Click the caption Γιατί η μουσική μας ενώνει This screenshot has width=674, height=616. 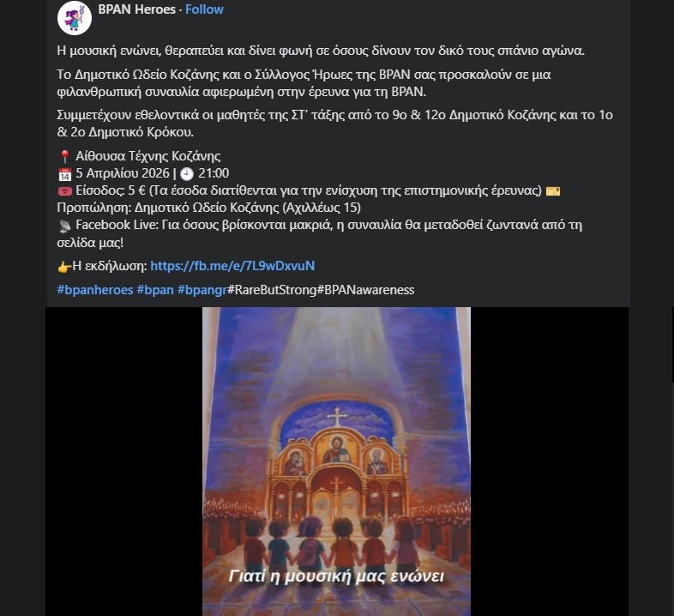point(336,576)
